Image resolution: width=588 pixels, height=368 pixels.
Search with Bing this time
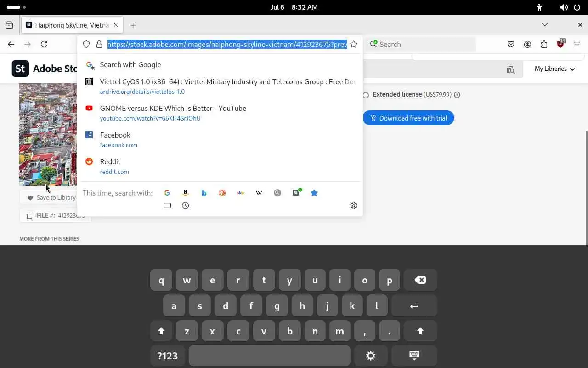tap(204, 193)
